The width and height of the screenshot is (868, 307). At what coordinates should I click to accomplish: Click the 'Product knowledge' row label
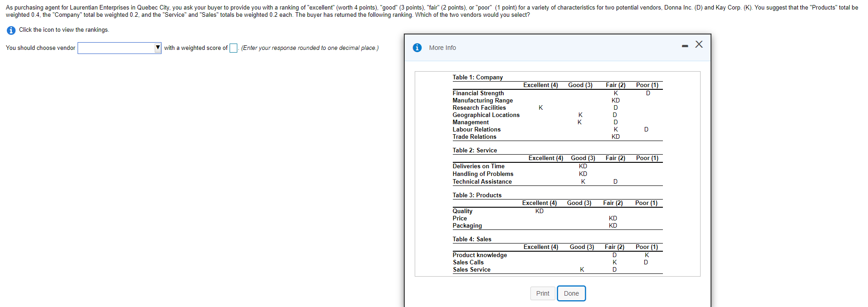click(480, 255)
